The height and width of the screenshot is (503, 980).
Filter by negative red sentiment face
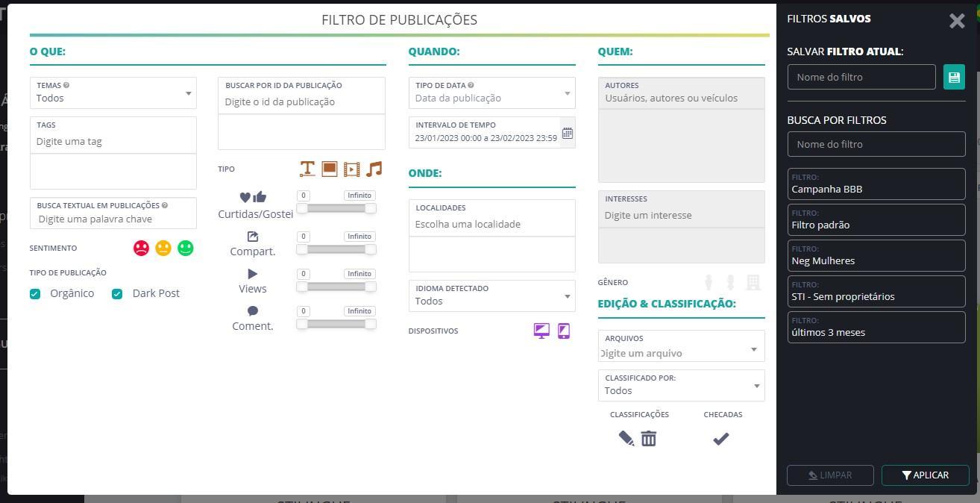141,249
